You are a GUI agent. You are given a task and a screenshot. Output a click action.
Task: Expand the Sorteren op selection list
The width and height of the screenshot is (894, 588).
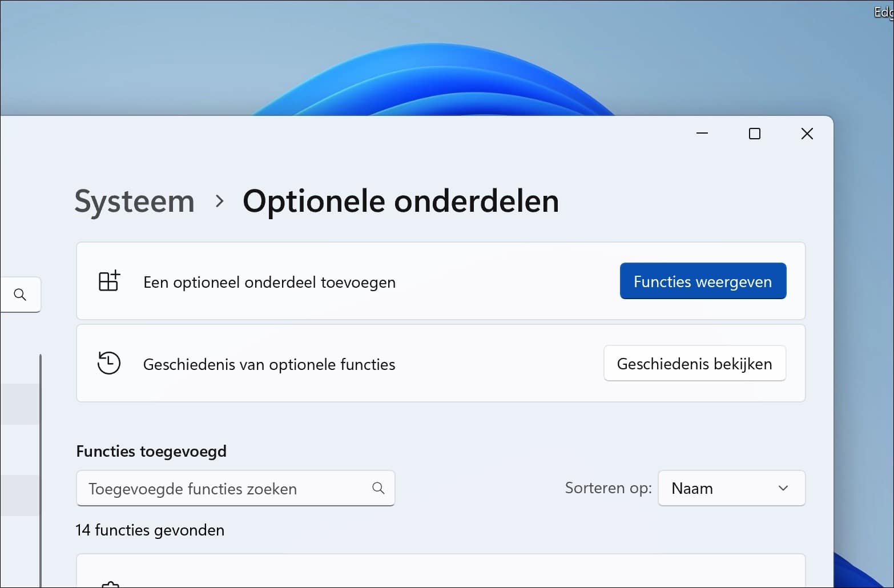click(x=731, y=488)
